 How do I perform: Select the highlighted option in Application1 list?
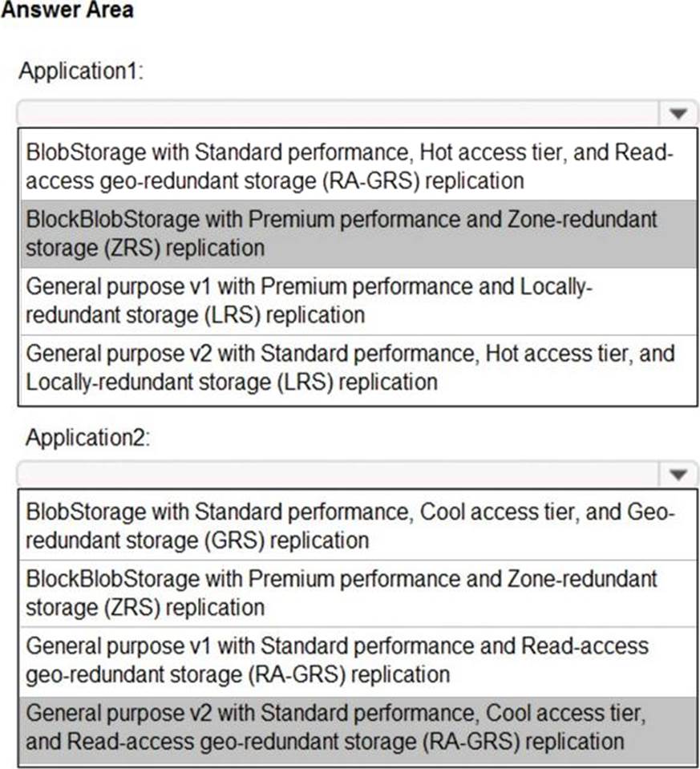pos(350,233)
